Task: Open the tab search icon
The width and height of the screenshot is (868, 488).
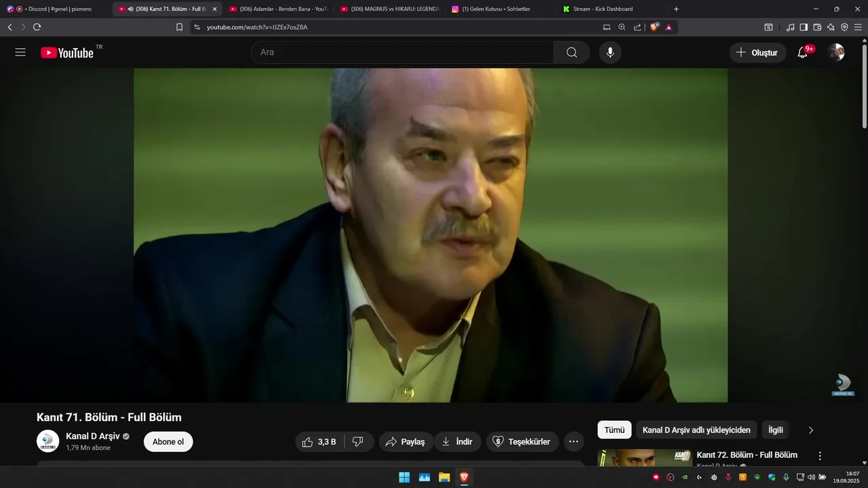Action: (x=768, y=27)
